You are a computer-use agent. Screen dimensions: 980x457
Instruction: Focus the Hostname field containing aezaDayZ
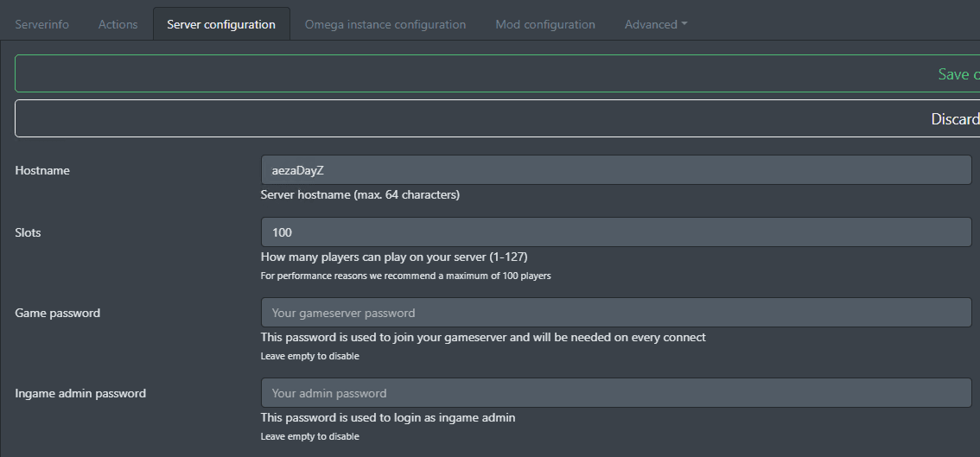[x=615, y=170]
